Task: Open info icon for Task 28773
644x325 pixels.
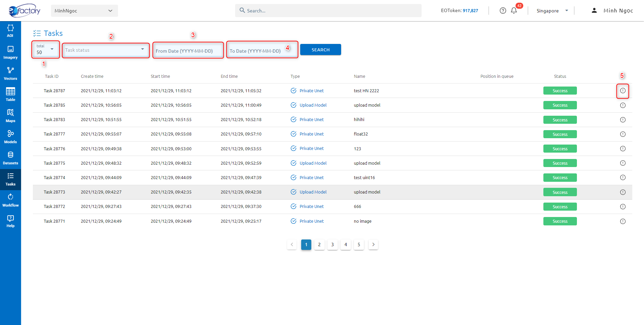Action: [x=623, y=192]
